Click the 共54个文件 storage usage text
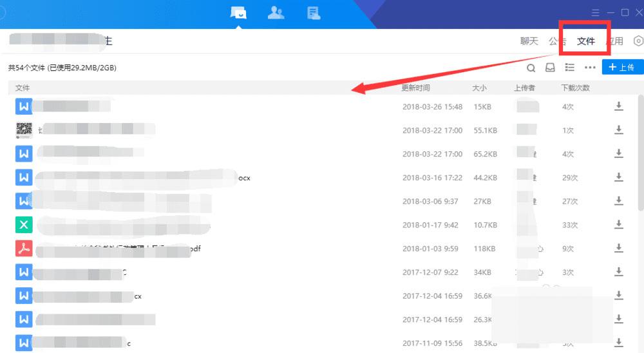644x353 pixels. [62, 68]
